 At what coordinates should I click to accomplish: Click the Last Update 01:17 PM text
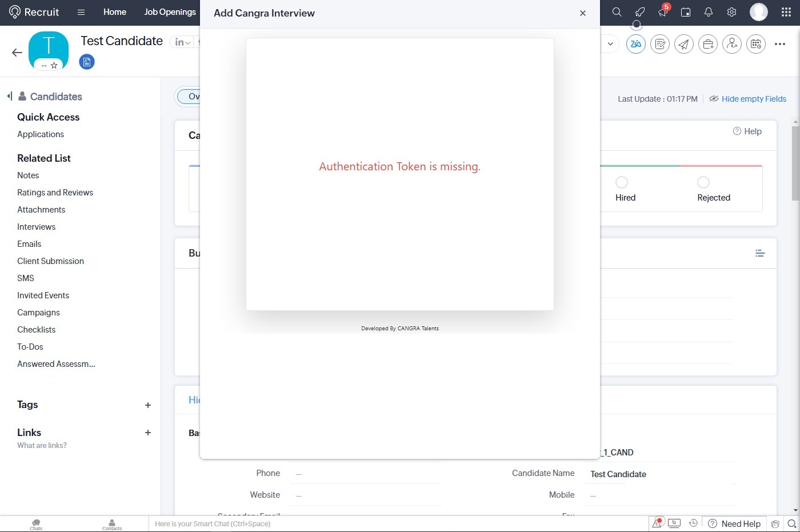coord(658,99)
